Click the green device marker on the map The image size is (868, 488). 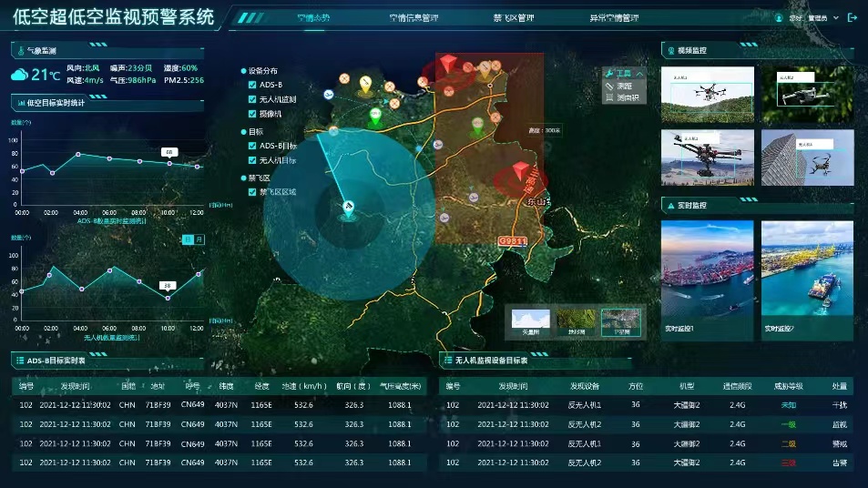tap(374, 115)
